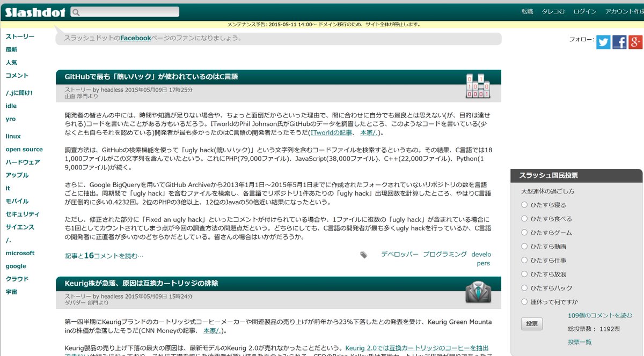Screen dimensions: 644x356
Task: Open the タレコむ top menu item
Action: coord(553,12)
